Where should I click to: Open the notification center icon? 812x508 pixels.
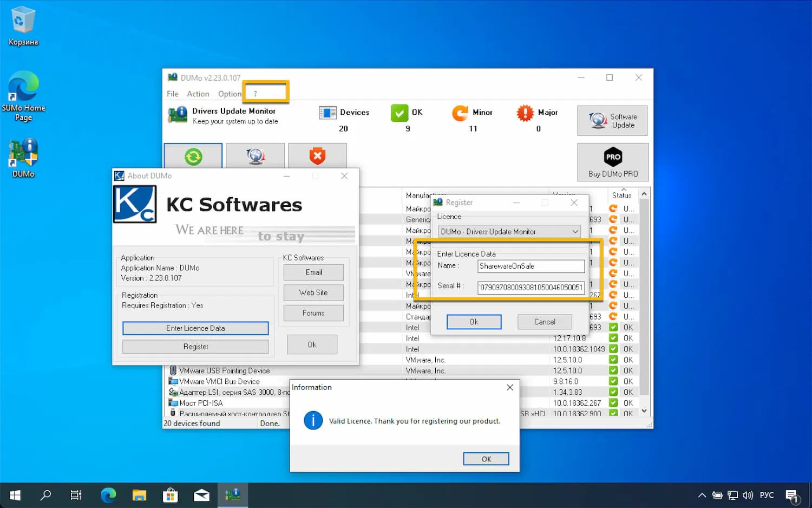click(792, 495)
